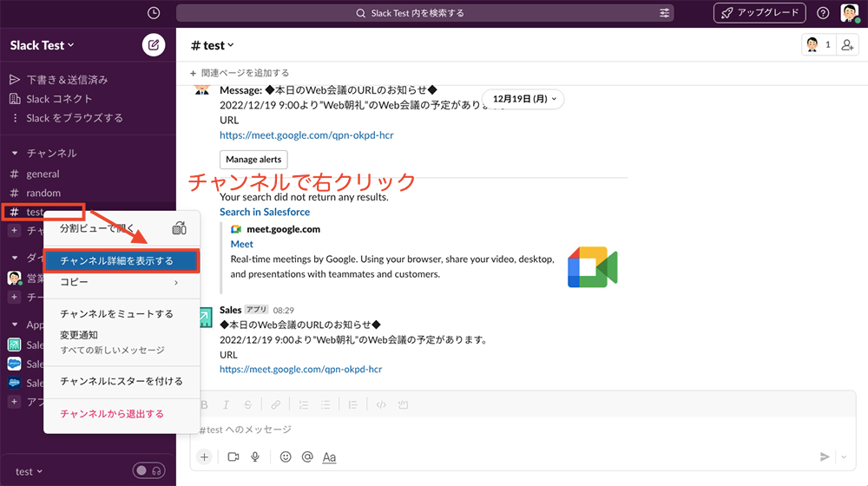This screenshot has height=486, width=868.
Task: Add people to channel icon
Action: tap(847, 45)
